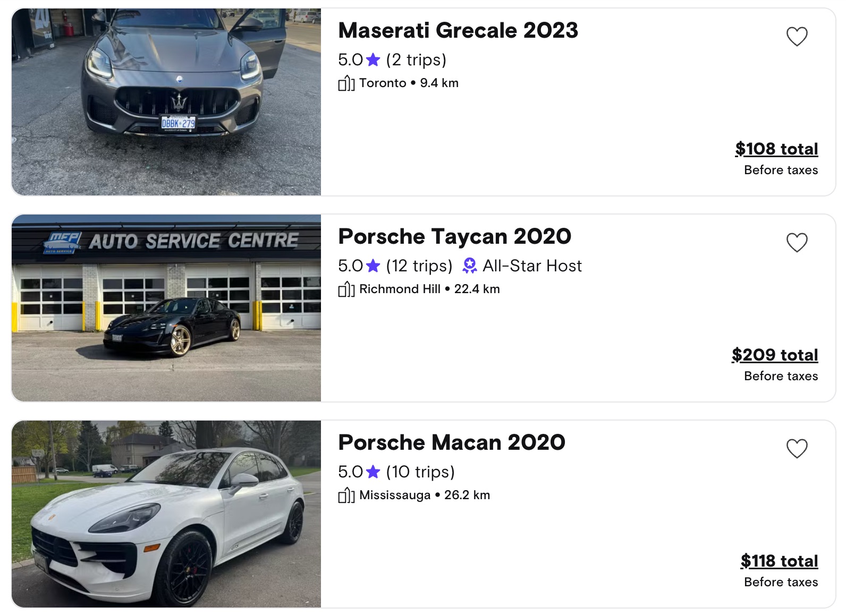846x616 pixels.
Task: Click the star icon on the Porsche Macan rating
Action: (373, 471)
